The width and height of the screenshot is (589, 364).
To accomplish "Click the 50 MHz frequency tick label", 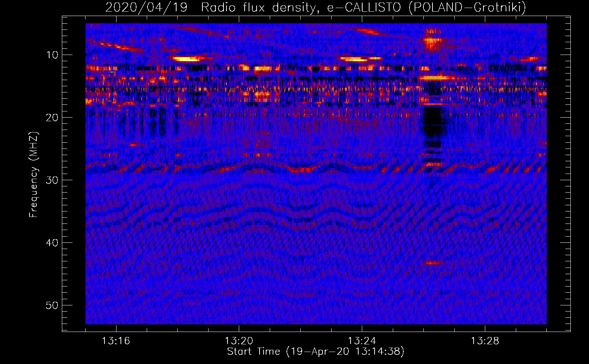I will coord(52,305).
